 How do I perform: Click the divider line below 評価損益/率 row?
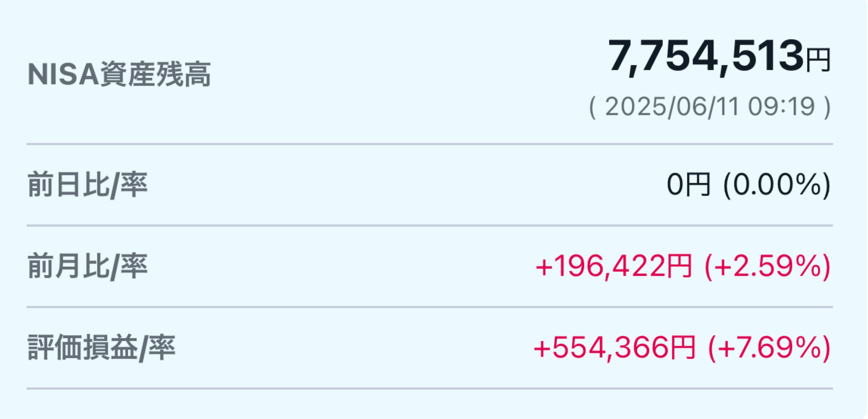pyautogui.click(x=430, y=389)
